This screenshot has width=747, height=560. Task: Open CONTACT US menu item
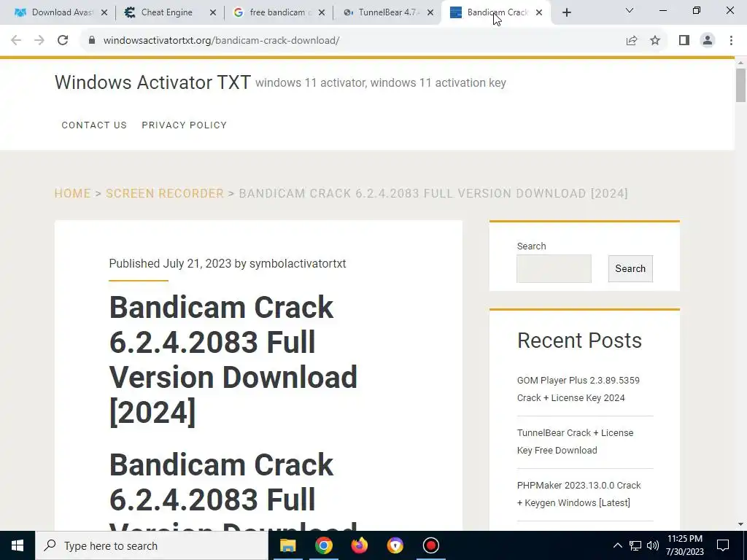click(94, 125)
